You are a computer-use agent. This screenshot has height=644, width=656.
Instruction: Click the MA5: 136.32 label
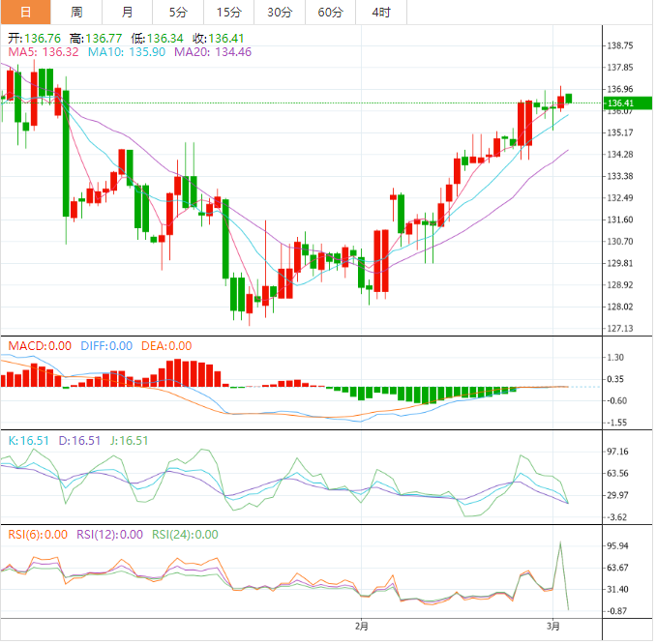(44, 52)
